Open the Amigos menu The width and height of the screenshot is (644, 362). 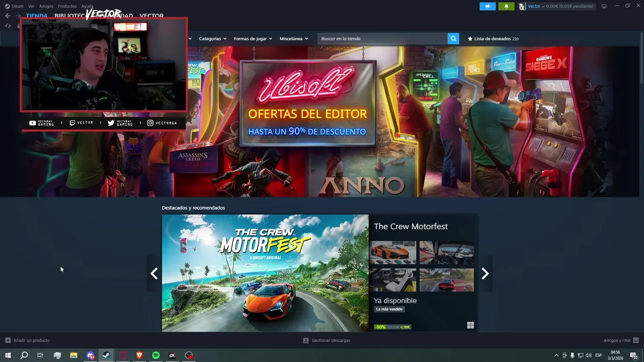click(x=46, y=6)
